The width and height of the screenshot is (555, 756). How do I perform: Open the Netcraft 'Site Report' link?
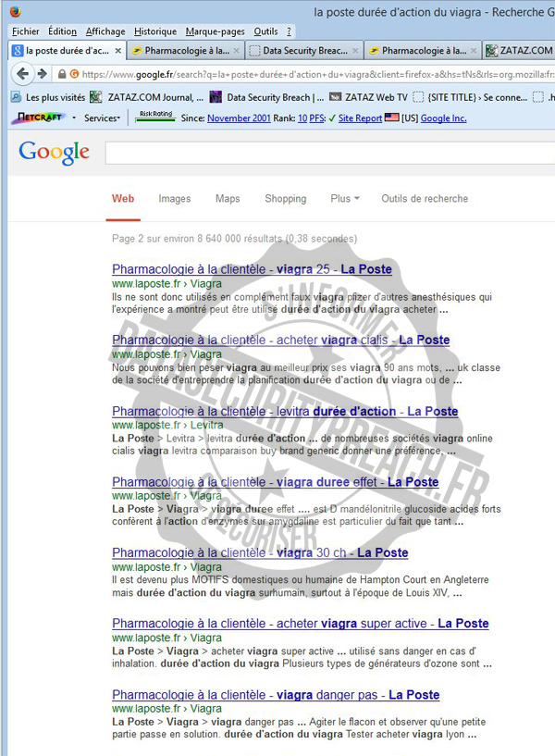[x=360, y=118]
